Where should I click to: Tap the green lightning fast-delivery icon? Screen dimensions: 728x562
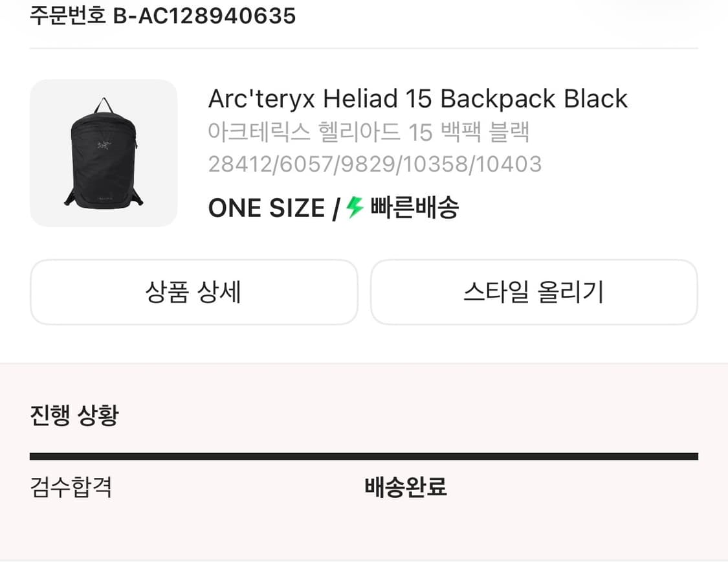[355, 208]
